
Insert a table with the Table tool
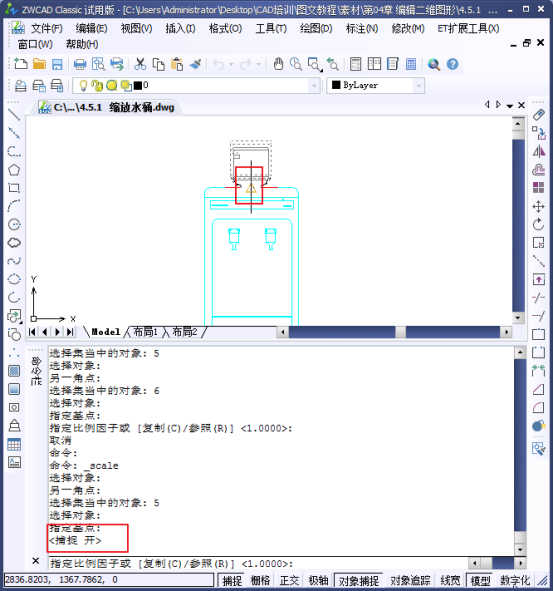[14, 444]
